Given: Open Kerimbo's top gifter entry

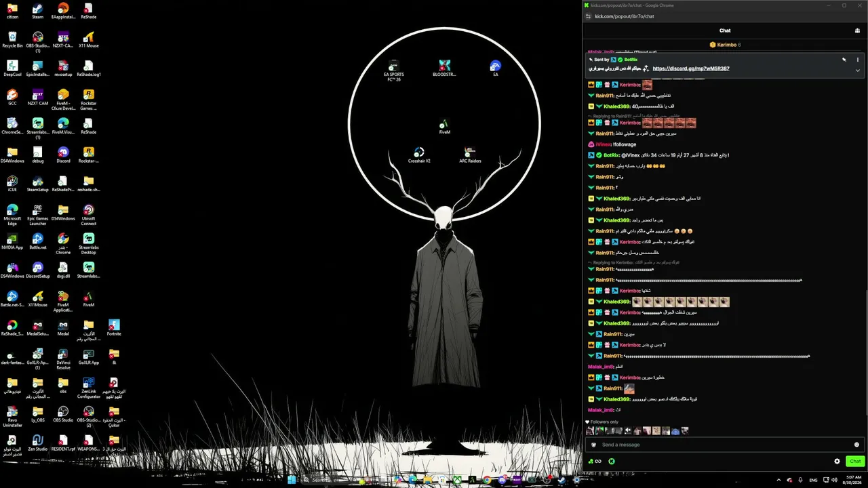Looking at the screenshot, I should (x=725, y=45).
